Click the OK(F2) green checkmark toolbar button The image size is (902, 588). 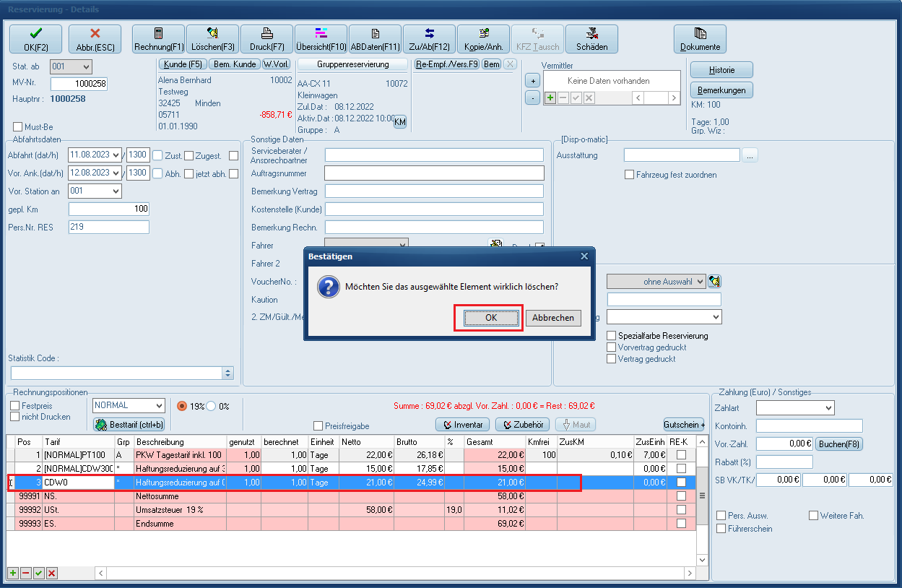(35, 39)
